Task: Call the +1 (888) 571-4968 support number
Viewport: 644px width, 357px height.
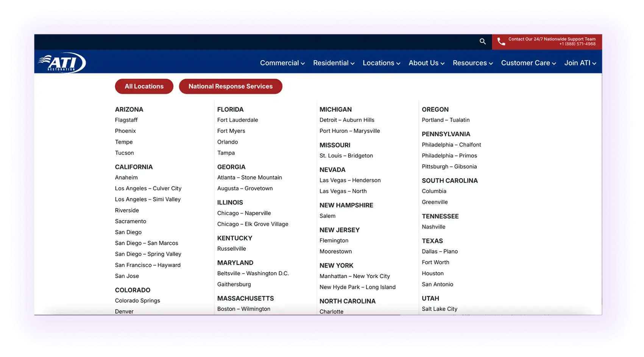Action: [577, 44]
